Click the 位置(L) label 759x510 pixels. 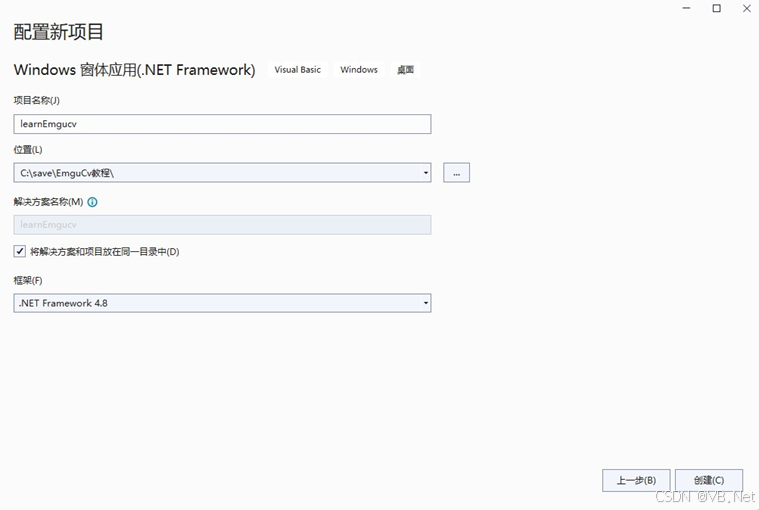coord(28,150)
